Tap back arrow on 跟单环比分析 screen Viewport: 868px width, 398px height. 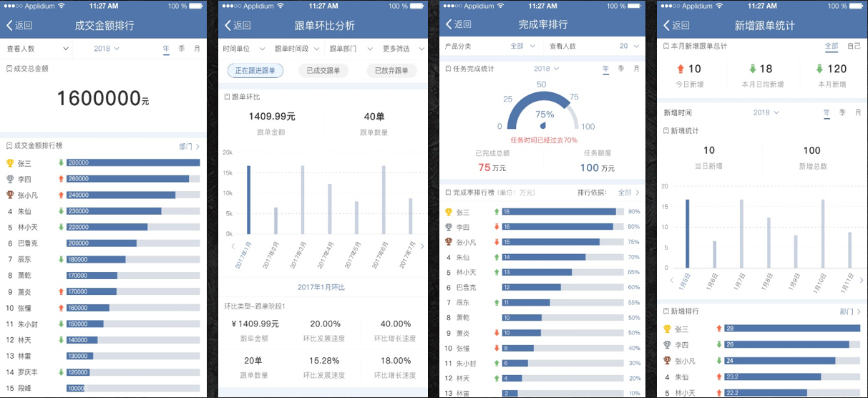coord(228,25)
